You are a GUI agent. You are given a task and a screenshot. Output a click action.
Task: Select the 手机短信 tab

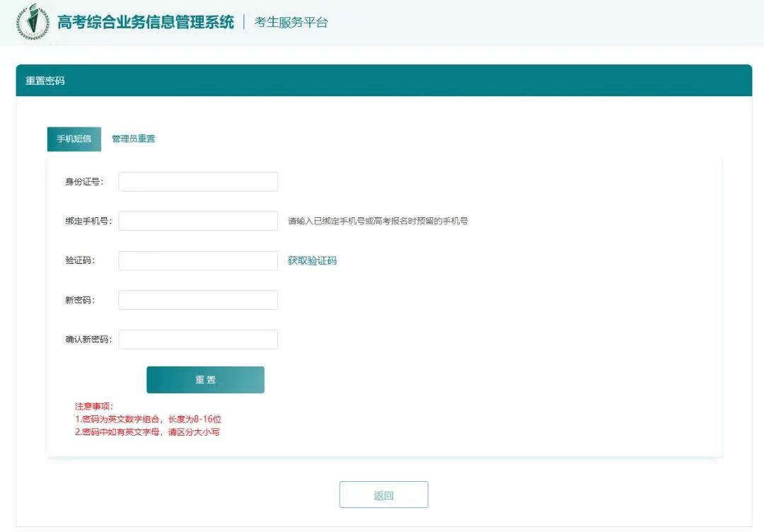coord(74,139)
